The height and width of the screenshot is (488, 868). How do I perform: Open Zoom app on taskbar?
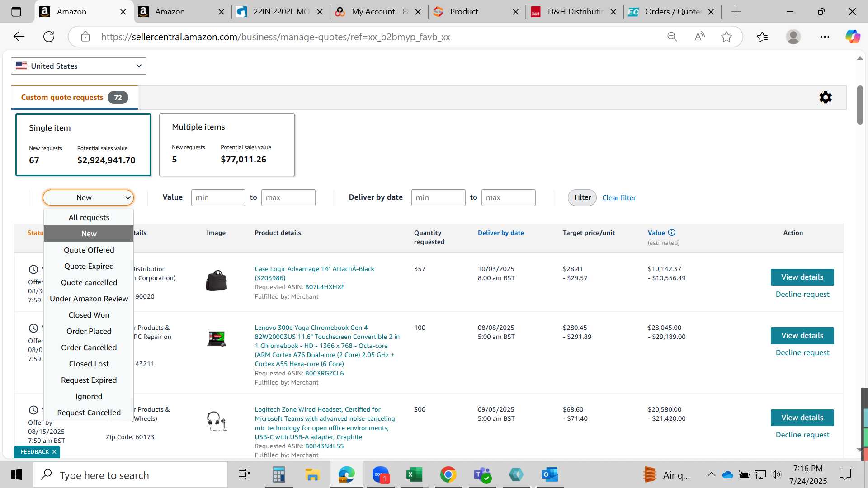(x=381, y=475)
